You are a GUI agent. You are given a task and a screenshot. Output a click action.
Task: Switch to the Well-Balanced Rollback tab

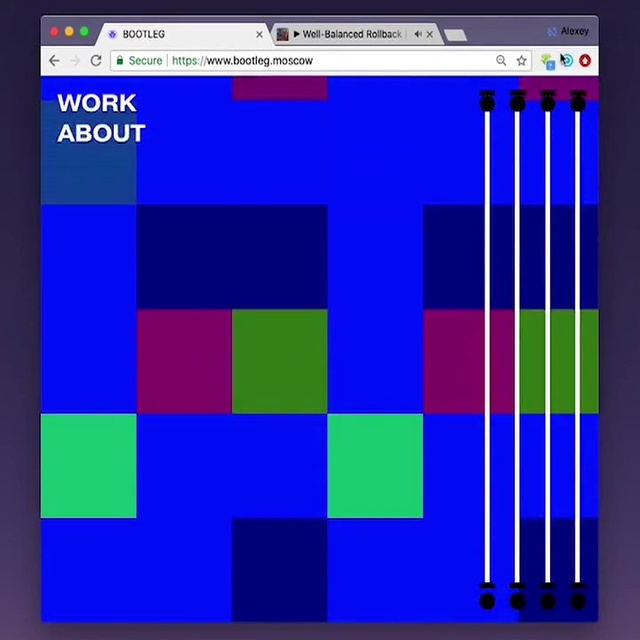pos(350,34)
